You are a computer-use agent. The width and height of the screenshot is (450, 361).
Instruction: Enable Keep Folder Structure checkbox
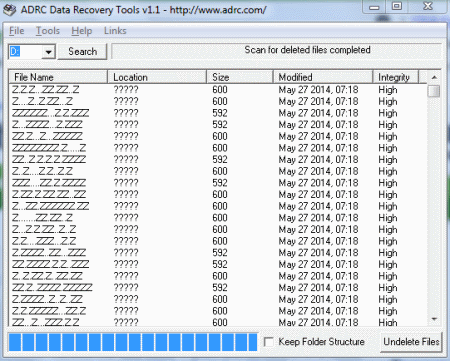point(269,342)
